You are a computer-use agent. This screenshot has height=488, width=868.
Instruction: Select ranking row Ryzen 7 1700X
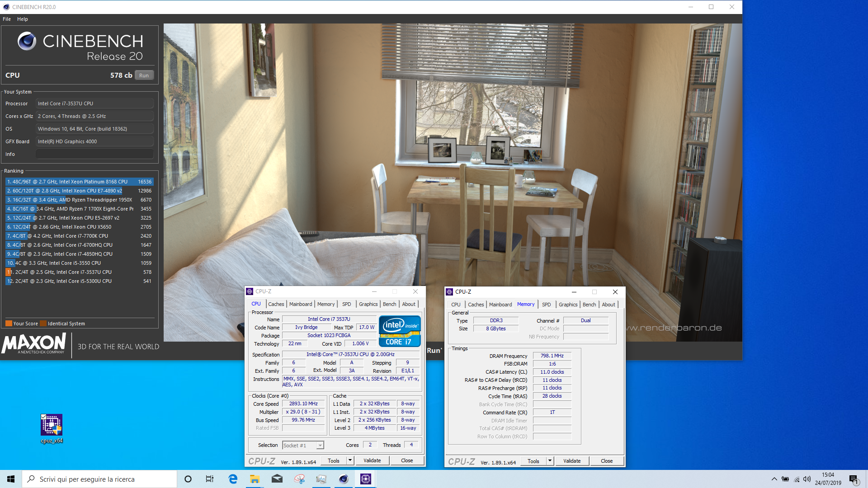click(80, 209)
